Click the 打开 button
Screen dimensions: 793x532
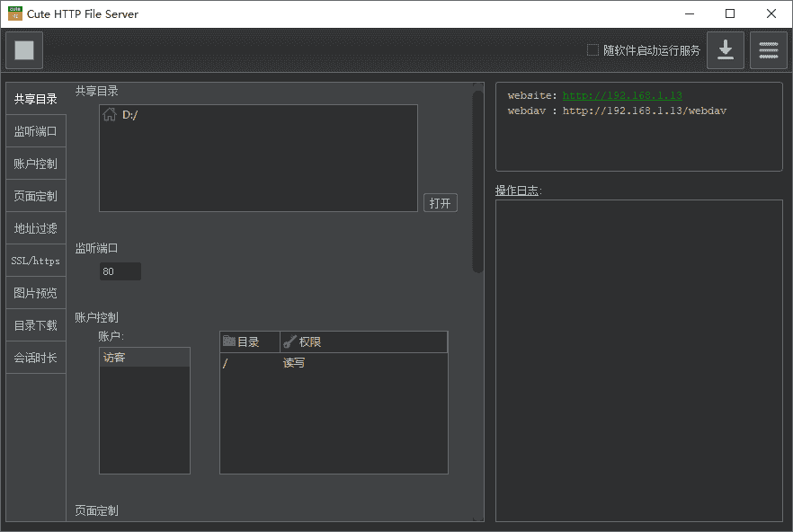pos(440,203)
